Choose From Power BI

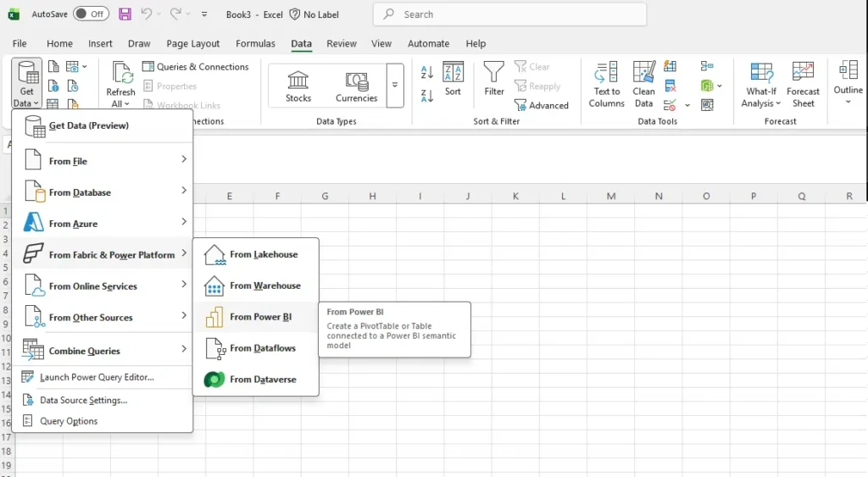[x=256, y=317]
